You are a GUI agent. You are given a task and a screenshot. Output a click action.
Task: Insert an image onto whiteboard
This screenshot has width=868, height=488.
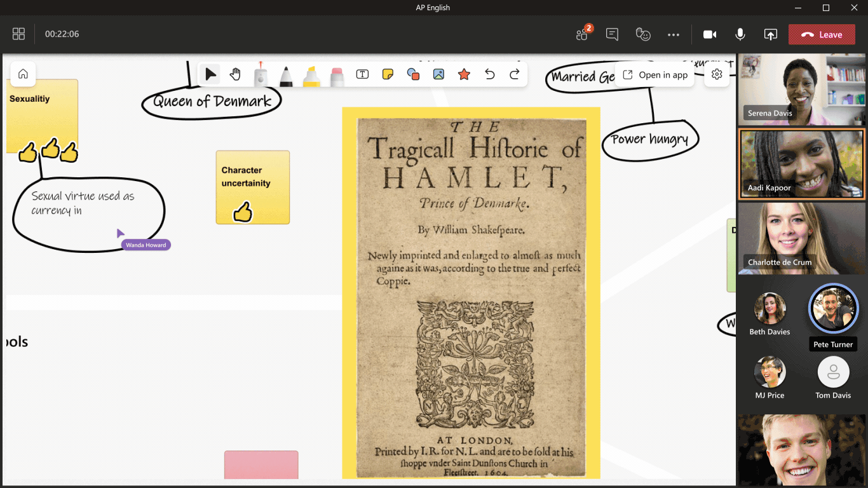[x=438, y=74]
